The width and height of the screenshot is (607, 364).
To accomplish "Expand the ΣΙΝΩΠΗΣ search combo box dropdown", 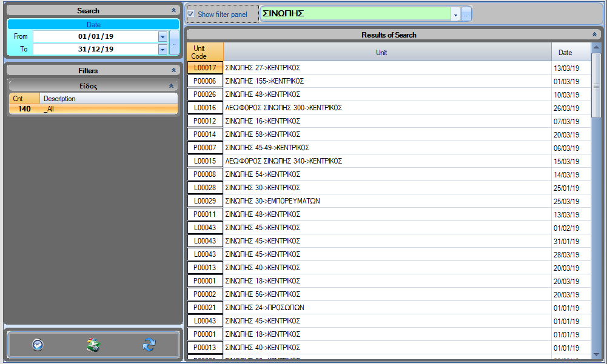I will (455, 14).
